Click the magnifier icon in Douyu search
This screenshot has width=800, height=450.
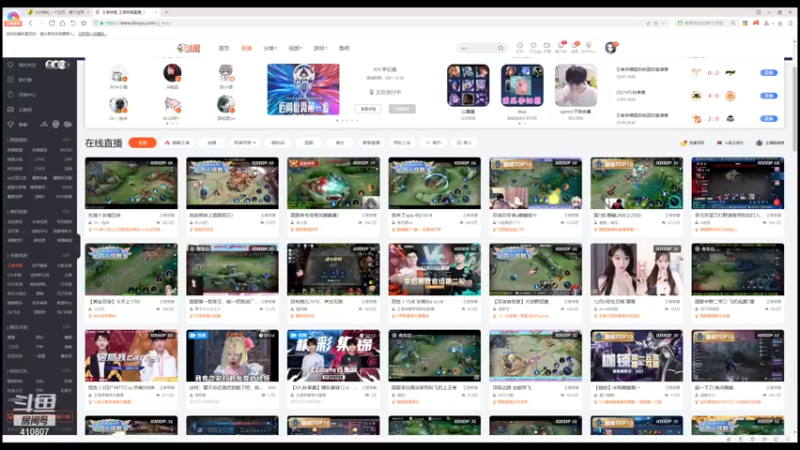coord(501,48)
